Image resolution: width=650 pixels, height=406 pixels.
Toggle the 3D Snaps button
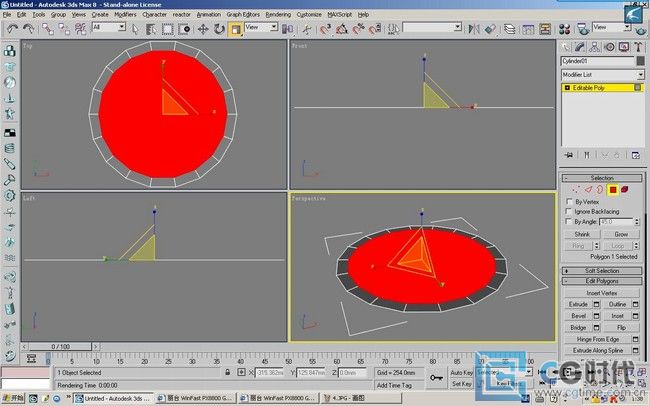(325, 29)
